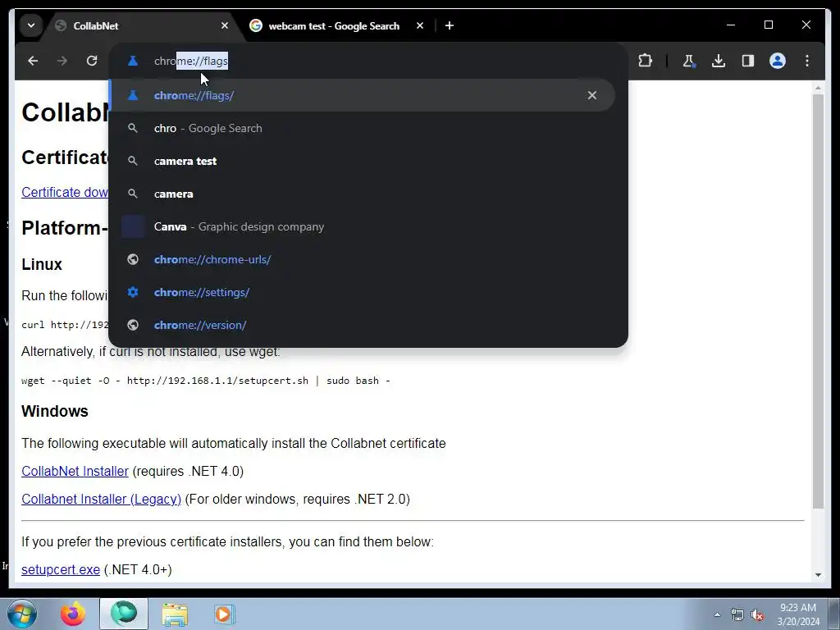Open the media player taskbar icon
The height and width of the screenshot is (630, 840).
tap(224, 614)
